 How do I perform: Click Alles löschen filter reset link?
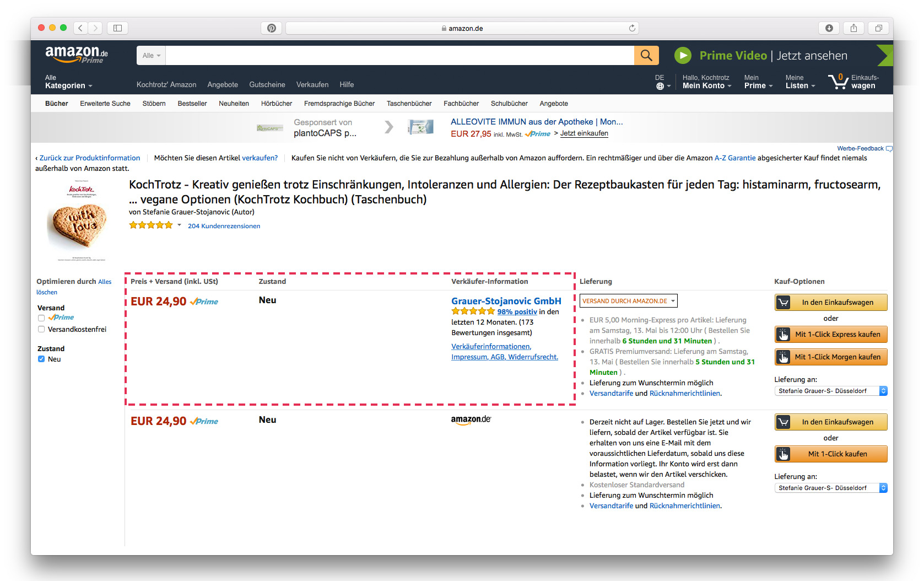click(x=74, y=287)
